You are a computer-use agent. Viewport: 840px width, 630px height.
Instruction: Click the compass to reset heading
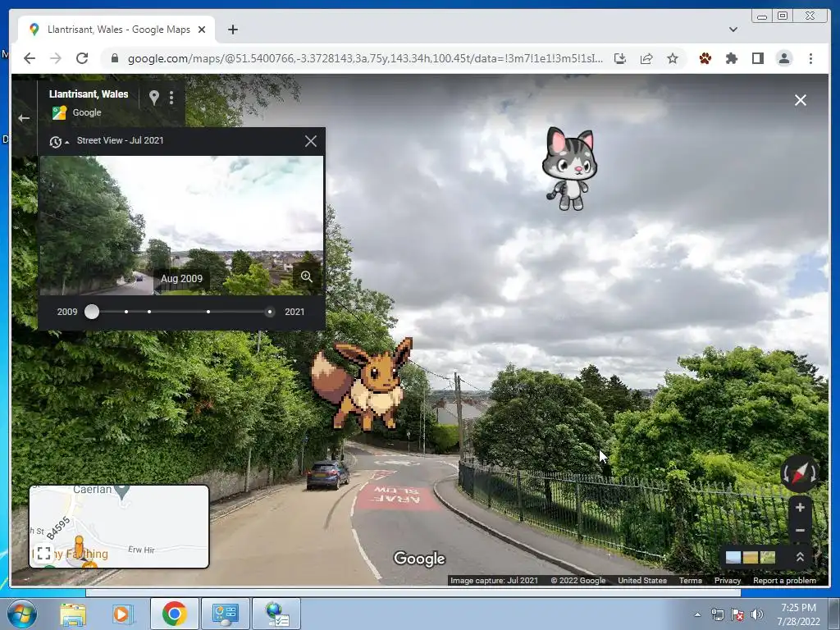click(x=799, y=474)
